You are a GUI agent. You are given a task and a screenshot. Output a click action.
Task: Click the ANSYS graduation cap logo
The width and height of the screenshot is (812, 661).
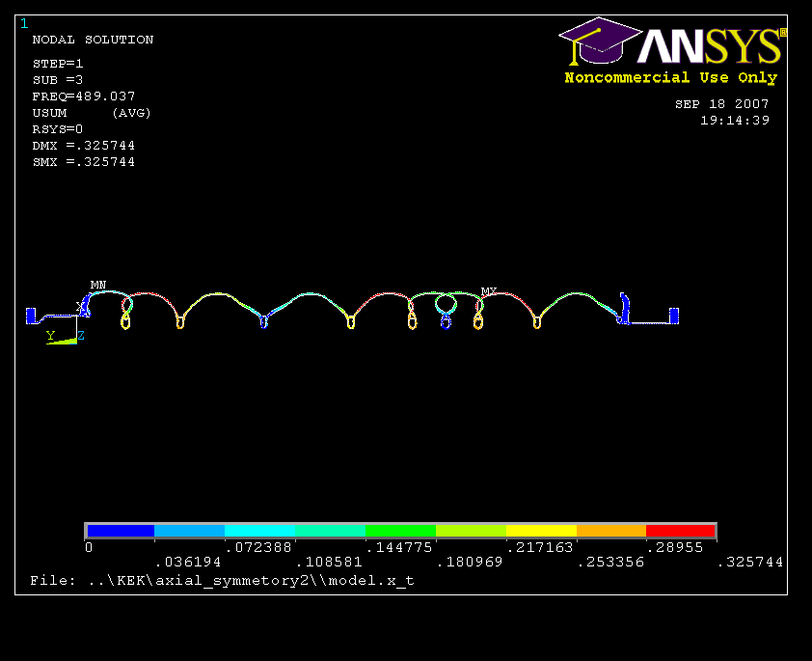pyautogui.click(x=600, y=41)
